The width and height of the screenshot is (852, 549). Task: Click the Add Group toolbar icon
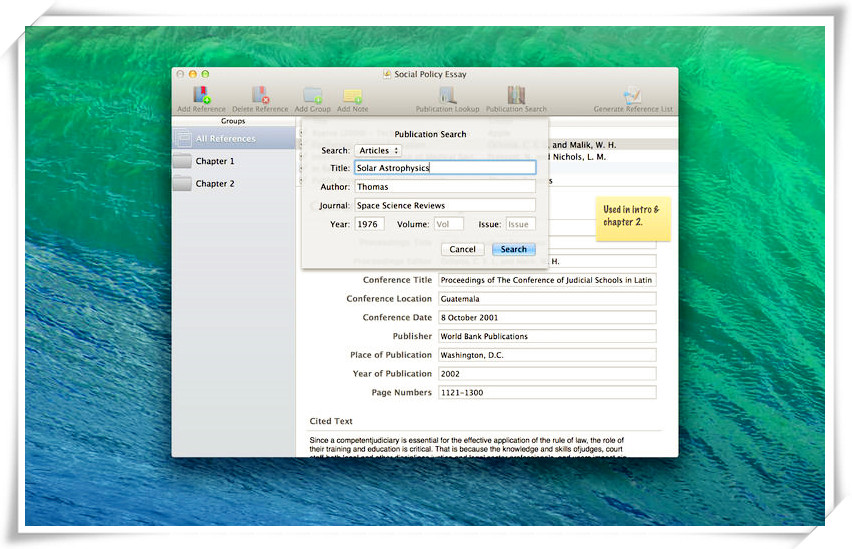pyautogui.click(x=312, y=96)
